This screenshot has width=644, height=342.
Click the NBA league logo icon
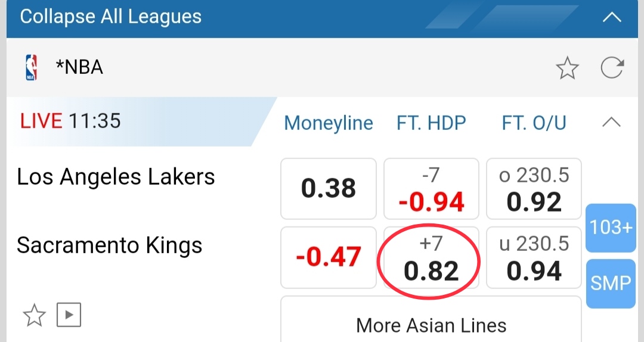[31, 67]
